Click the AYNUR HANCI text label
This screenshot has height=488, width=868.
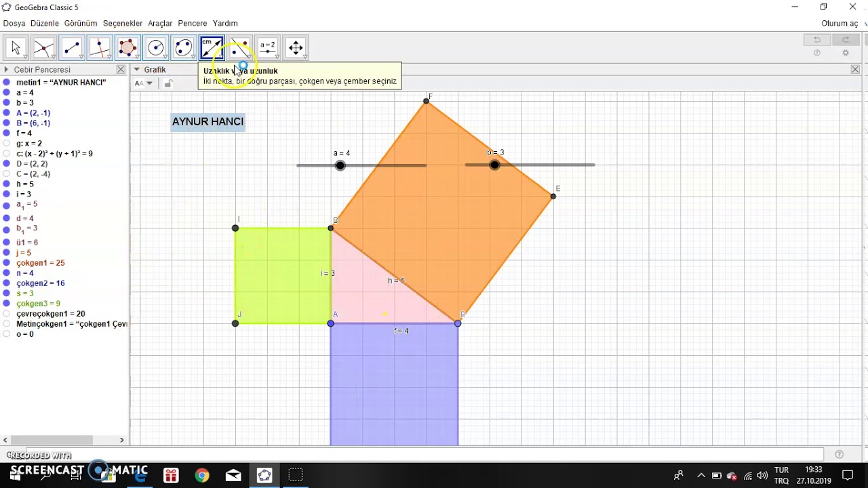(x=208, y=122)
